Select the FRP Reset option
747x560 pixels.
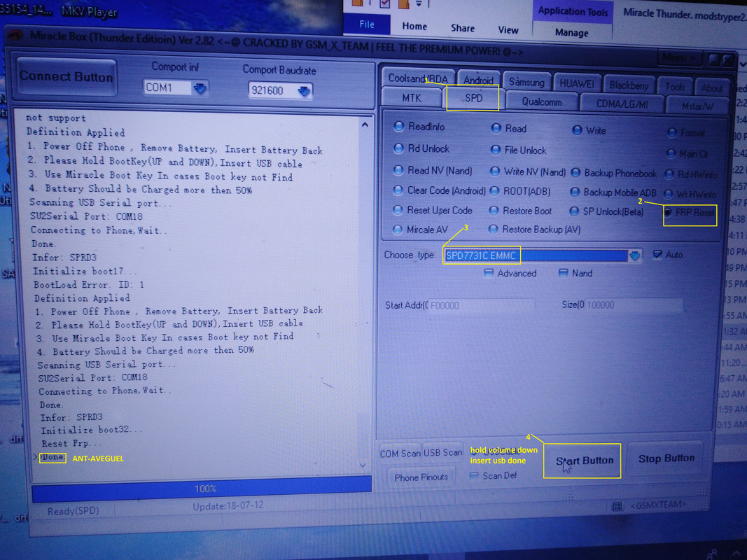[689, 212]
